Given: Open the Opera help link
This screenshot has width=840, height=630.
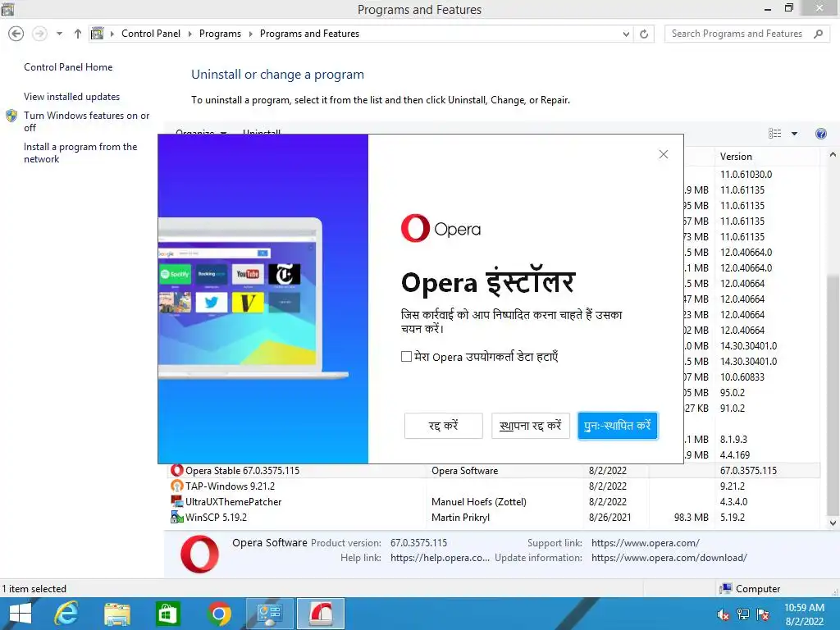Looking at the screenshot, I should pos(440,558).
